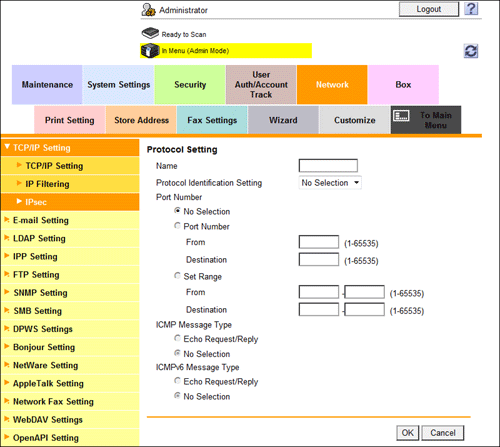500x447 pixels.
Task: Click the scanner status icon
Action: click(150, 33)
